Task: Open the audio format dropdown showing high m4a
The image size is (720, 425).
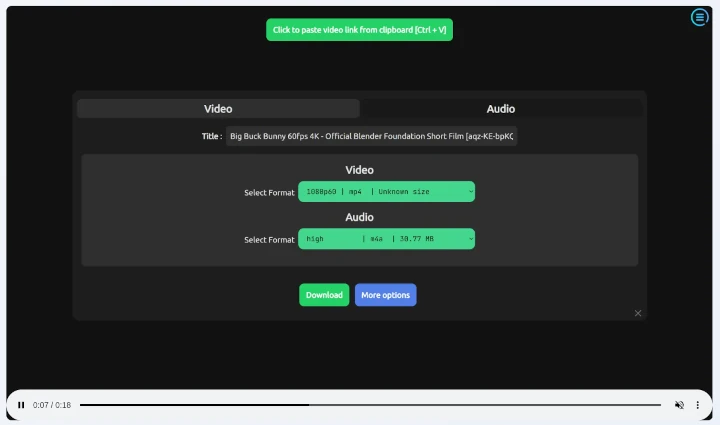Action: click(386, 239)
